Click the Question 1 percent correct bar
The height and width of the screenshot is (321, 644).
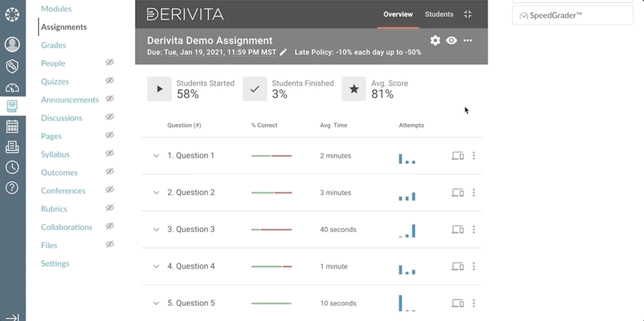click(x=272, y=156)
